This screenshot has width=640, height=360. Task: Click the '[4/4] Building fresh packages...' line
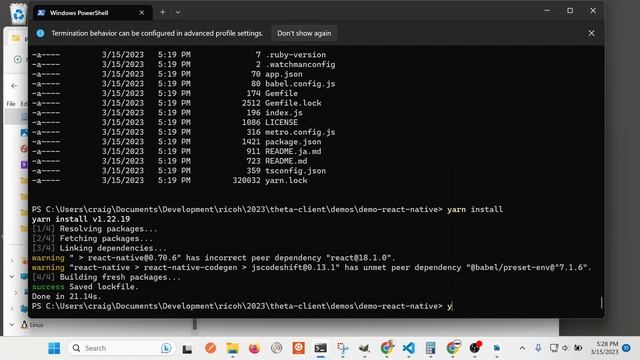click(106, 277)
